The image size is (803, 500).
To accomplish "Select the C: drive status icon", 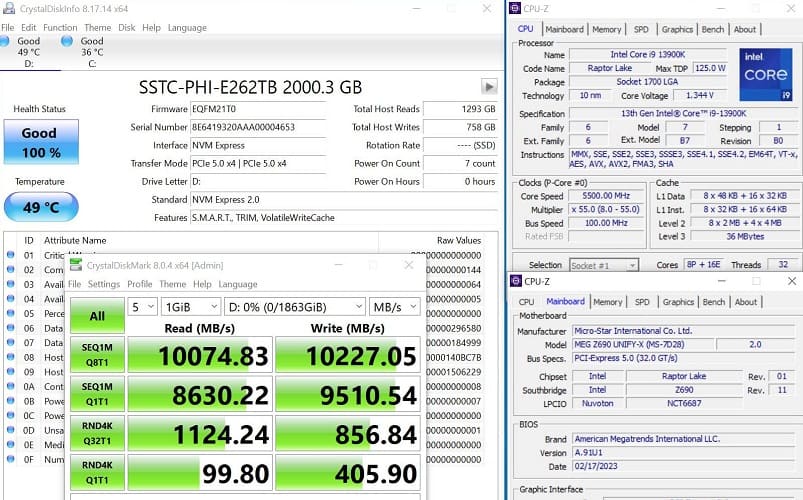I will (x=68, y=42).
